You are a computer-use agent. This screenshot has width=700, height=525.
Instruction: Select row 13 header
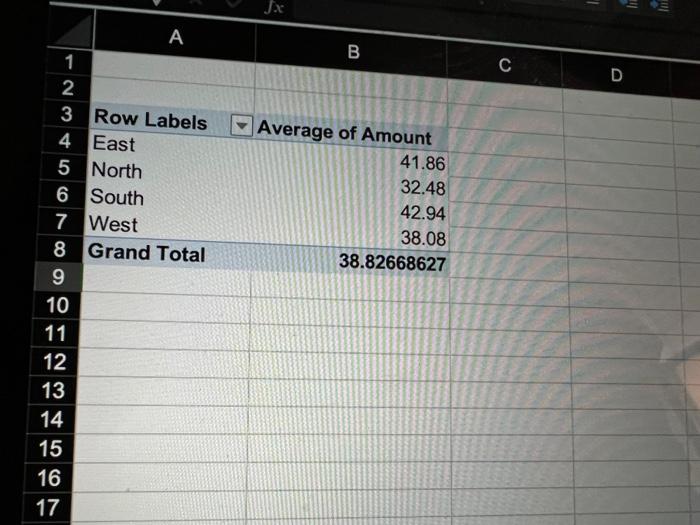(53, 391)
